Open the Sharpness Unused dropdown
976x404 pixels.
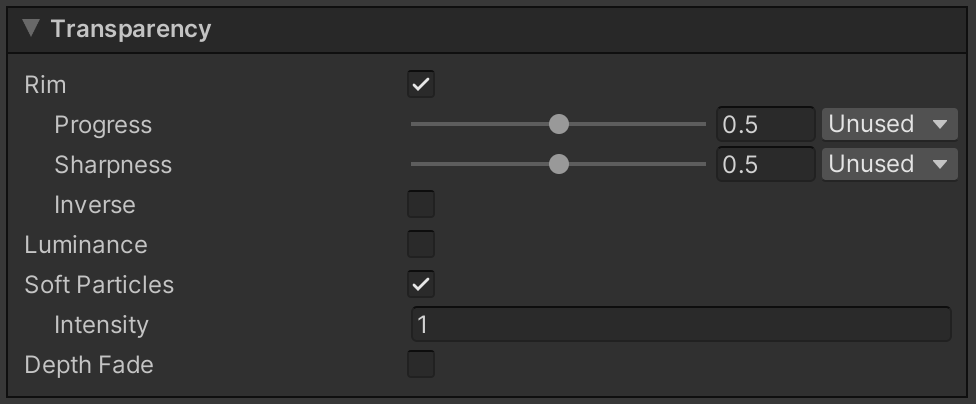pyautogui.click(x=888, y=164)
